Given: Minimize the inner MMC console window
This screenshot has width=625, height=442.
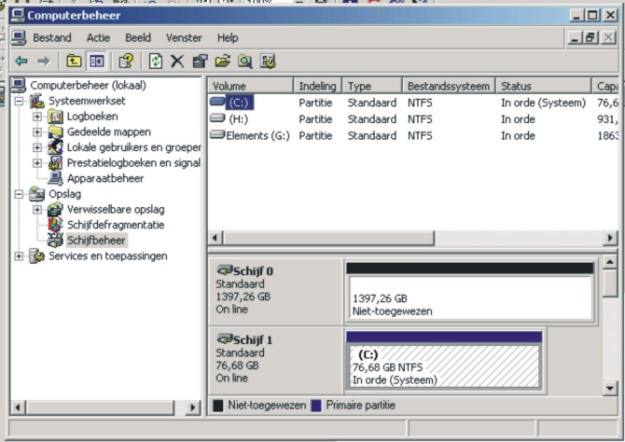Looking at the screenshot, I should (574, 38).
